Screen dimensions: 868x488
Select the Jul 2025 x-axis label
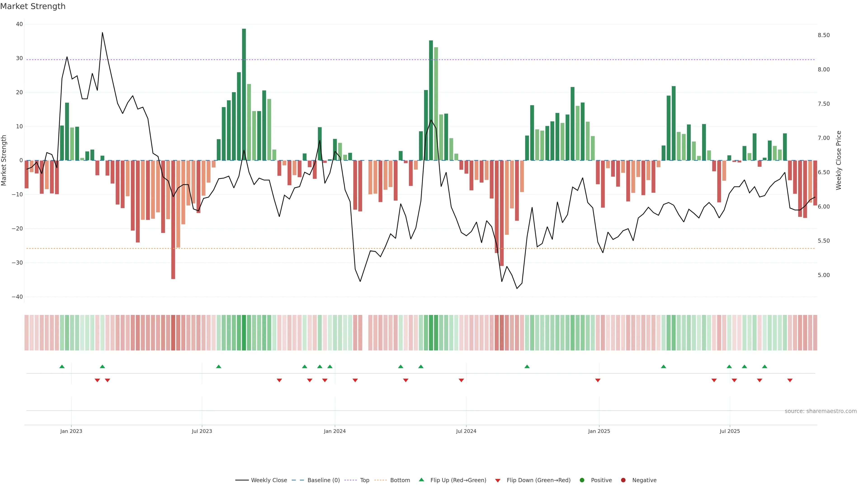coord(729,431)
